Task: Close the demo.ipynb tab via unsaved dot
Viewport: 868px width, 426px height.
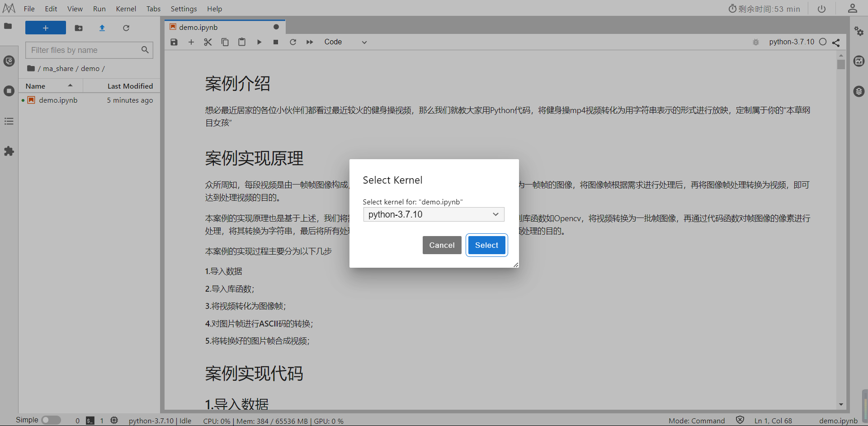Action: pyautogui.click(x=276, y=27)
